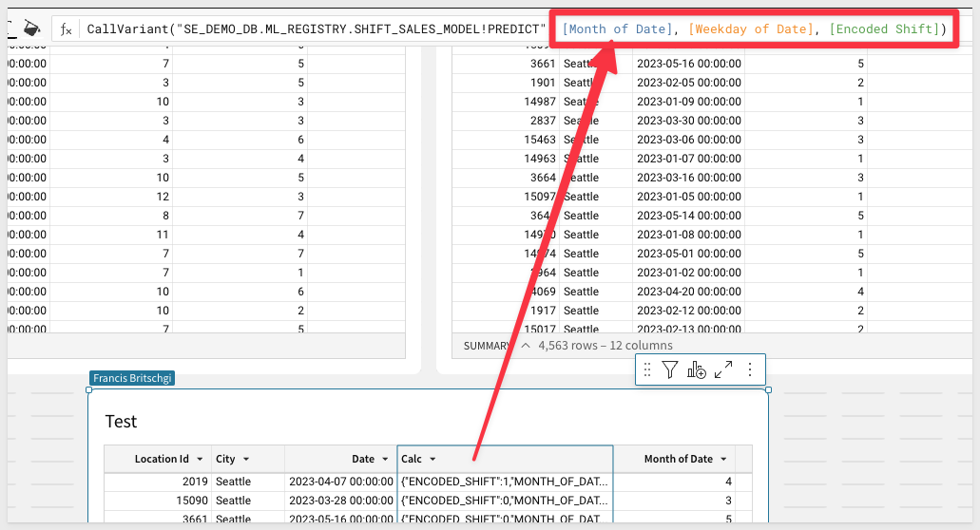Expand the SUMMARY chevron
The image size is (980, 530).
tap(525, 346)
